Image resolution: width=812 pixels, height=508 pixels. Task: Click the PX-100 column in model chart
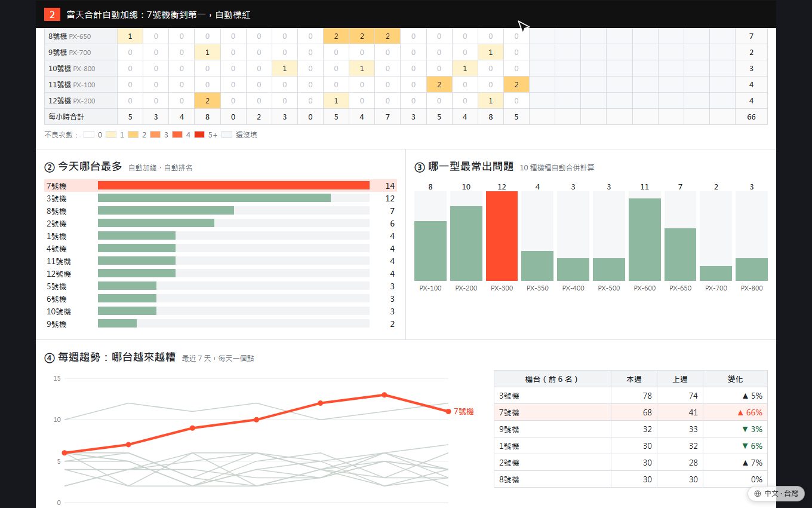[430, 251]
